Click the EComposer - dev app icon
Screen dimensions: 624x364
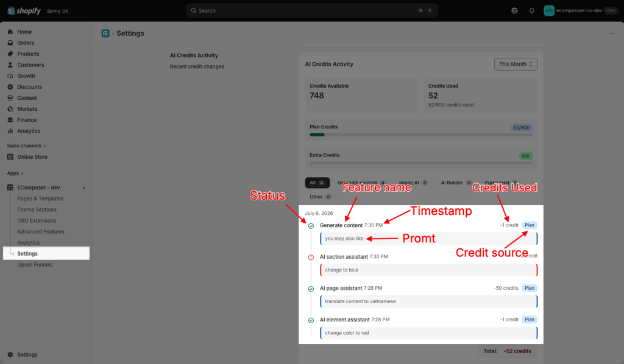(10, 187)
